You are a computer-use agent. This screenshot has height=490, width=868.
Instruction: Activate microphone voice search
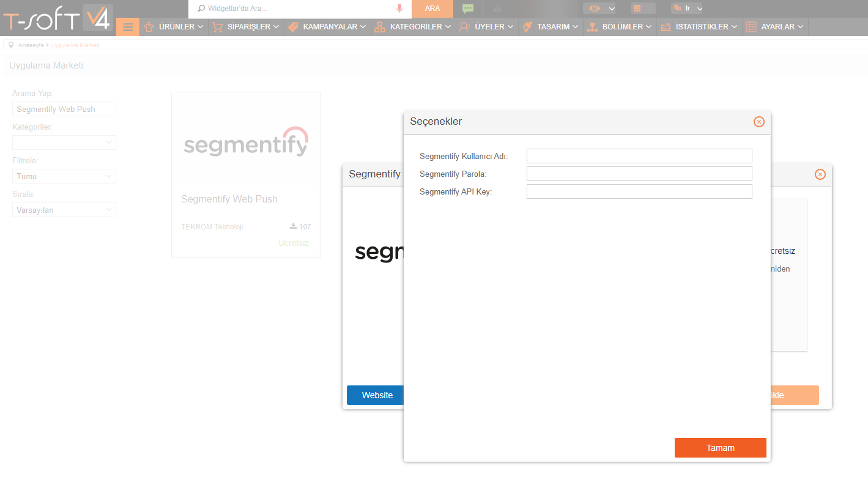tap(399, 9)
